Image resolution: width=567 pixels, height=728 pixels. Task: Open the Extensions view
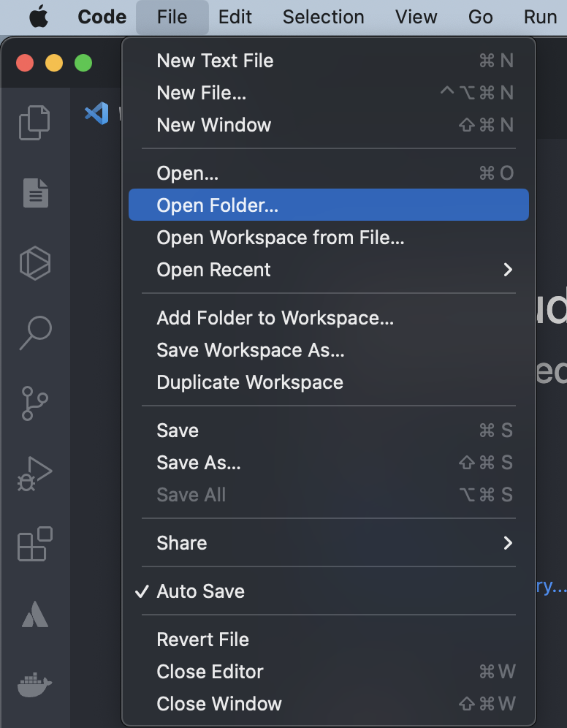34,545
